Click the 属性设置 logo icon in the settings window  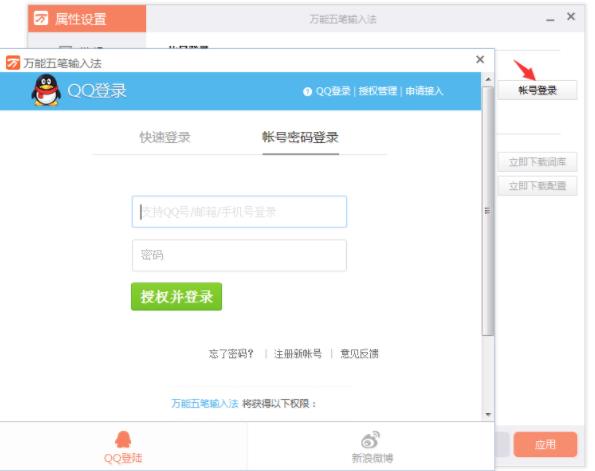click(x=41, y=18)
